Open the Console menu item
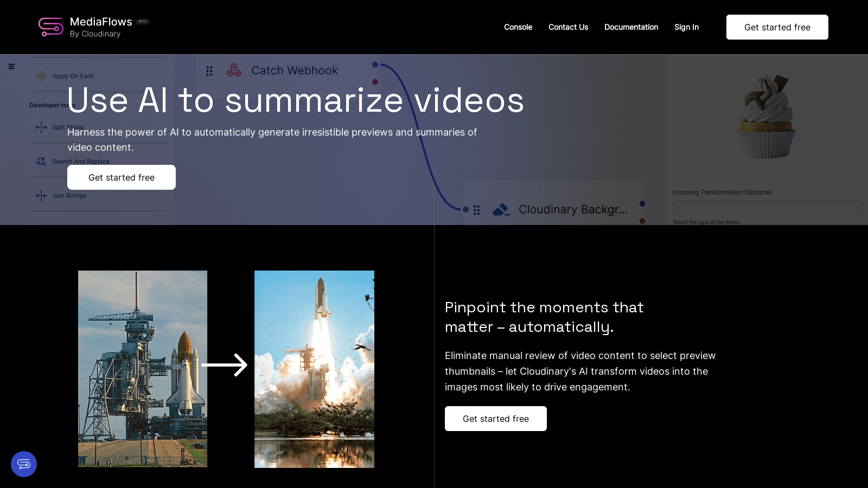The height and width of the screenshot is (488, 868). click(518, 27)
